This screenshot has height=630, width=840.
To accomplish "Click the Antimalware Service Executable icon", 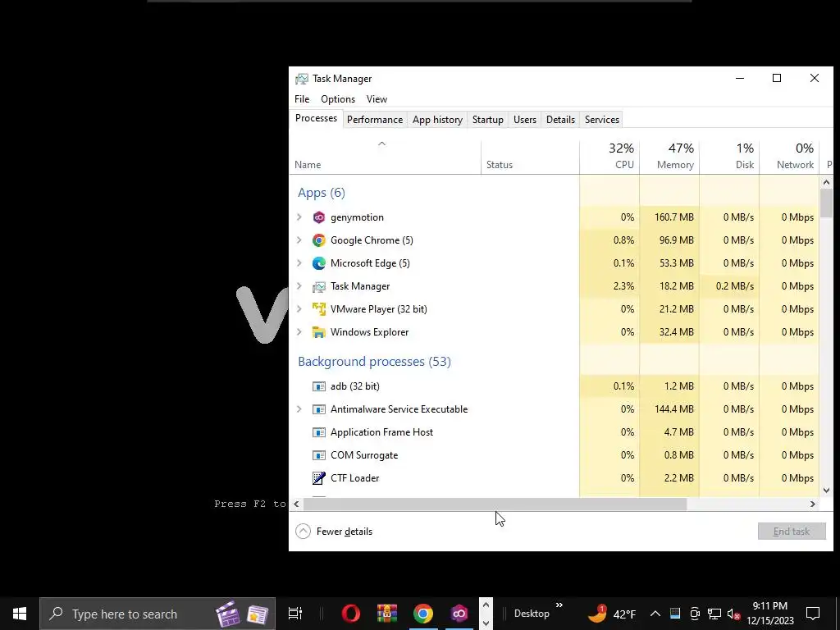I will tap(319, 409).
